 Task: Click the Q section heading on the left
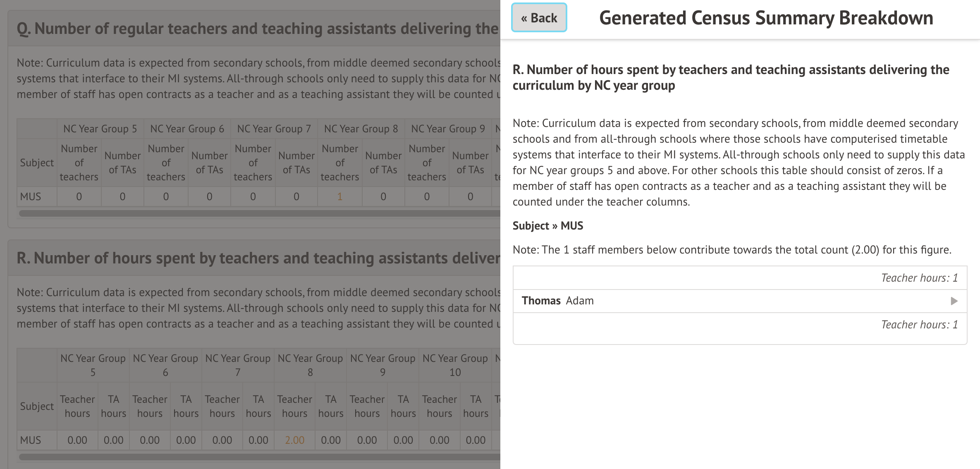tap(257, 29)
